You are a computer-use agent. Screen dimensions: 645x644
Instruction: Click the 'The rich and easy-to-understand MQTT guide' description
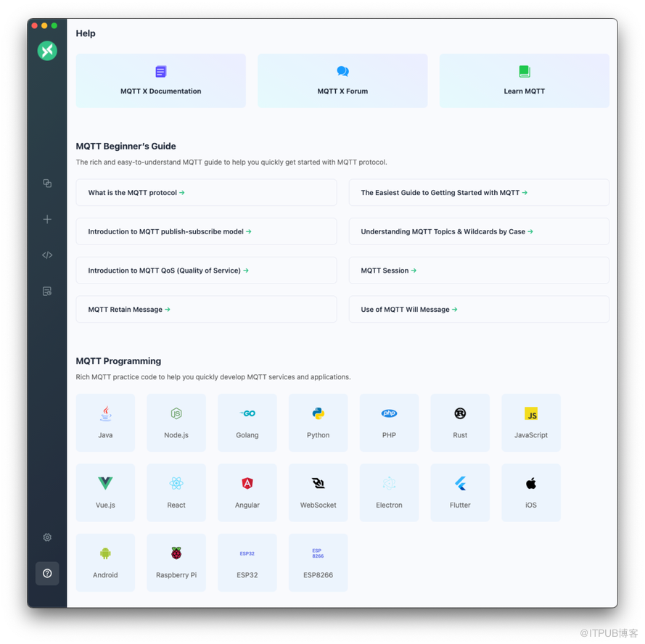pos(231,162)
